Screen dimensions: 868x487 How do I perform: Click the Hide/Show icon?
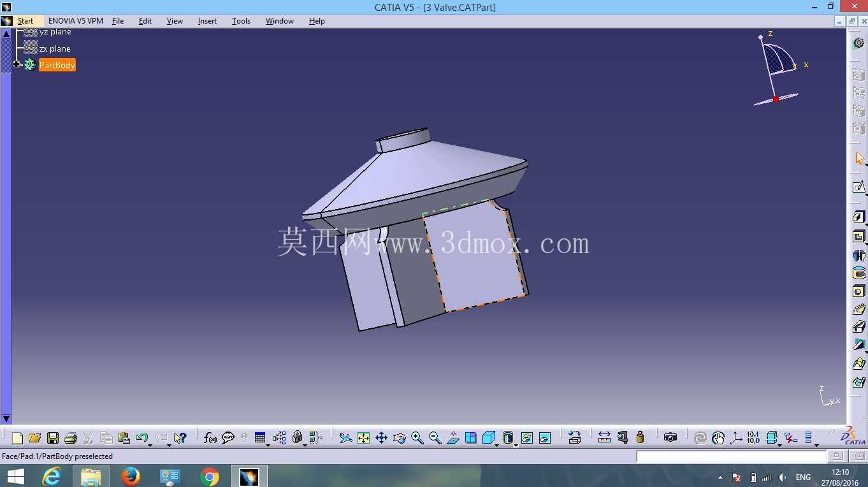pos(527,438)
